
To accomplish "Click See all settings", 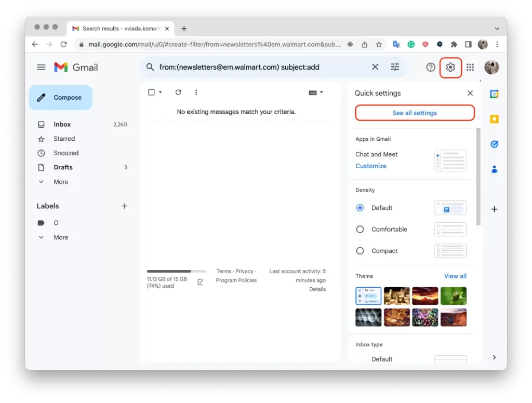I will (x=415, y=113).
